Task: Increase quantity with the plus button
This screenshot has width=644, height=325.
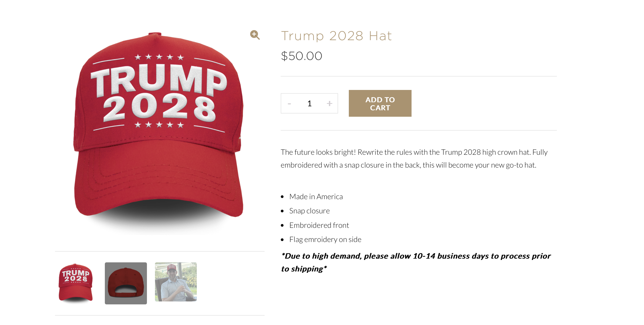Action: pyautogui.click(x=330, y=104)
